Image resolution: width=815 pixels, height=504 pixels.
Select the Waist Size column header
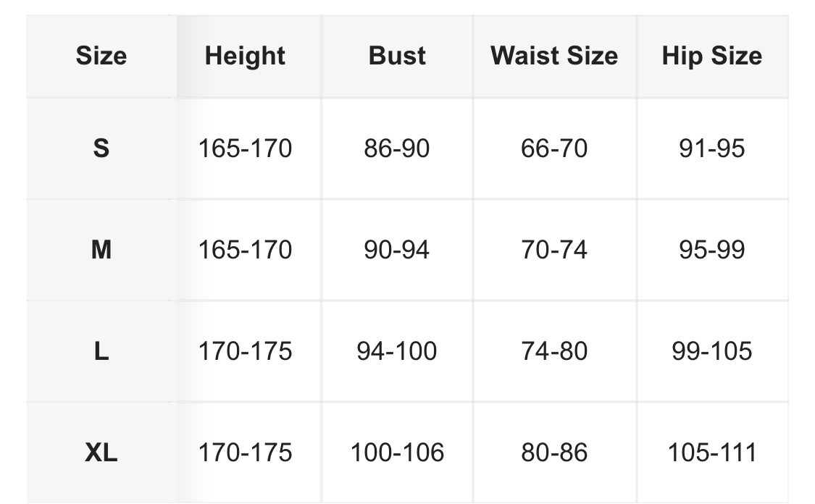point(554,56)
